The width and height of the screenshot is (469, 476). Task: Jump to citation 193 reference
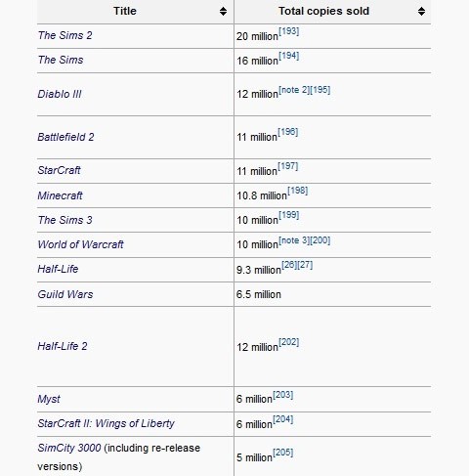(288, 31)
